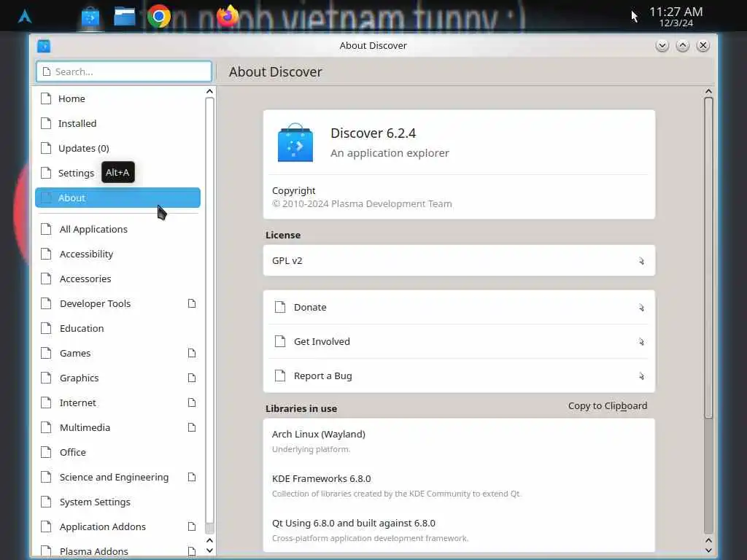Click the Donate link

tap(459, 307)
